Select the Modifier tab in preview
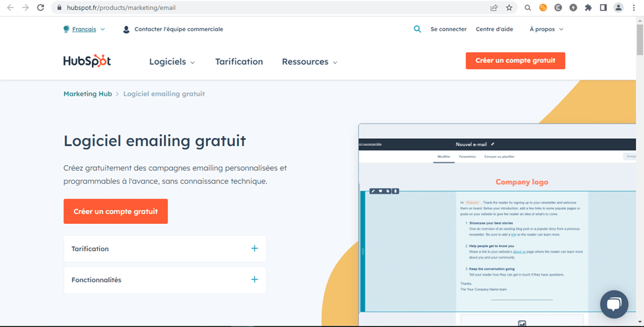 (x=444, y=157)
